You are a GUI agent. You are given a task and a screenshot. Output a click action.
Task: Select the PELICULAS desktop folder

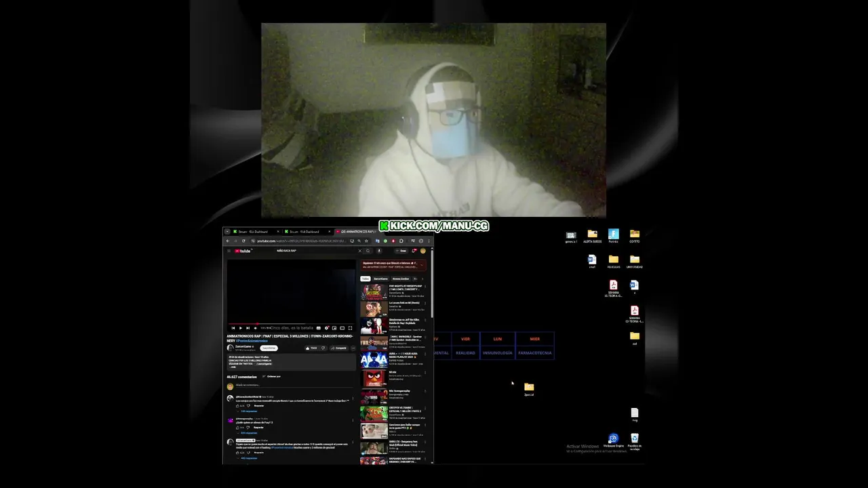pyautogui.click(x=613, y=261)
